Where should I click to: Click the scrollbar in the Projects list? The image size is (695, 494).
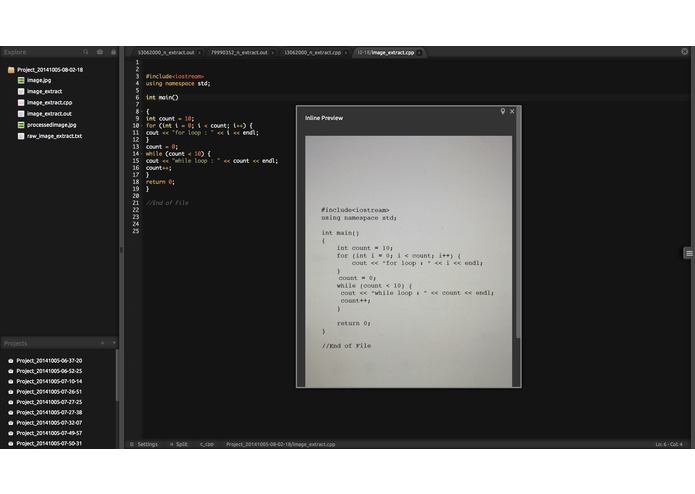tap(117, 376)
